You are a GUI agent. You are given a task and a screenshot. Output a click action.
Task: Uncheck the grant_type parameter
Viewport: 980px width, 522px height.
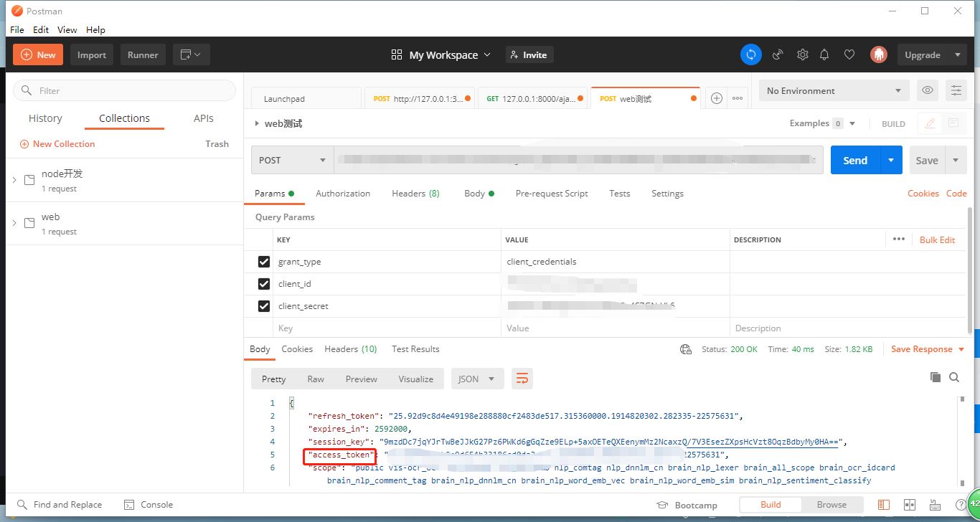point(264,262)
